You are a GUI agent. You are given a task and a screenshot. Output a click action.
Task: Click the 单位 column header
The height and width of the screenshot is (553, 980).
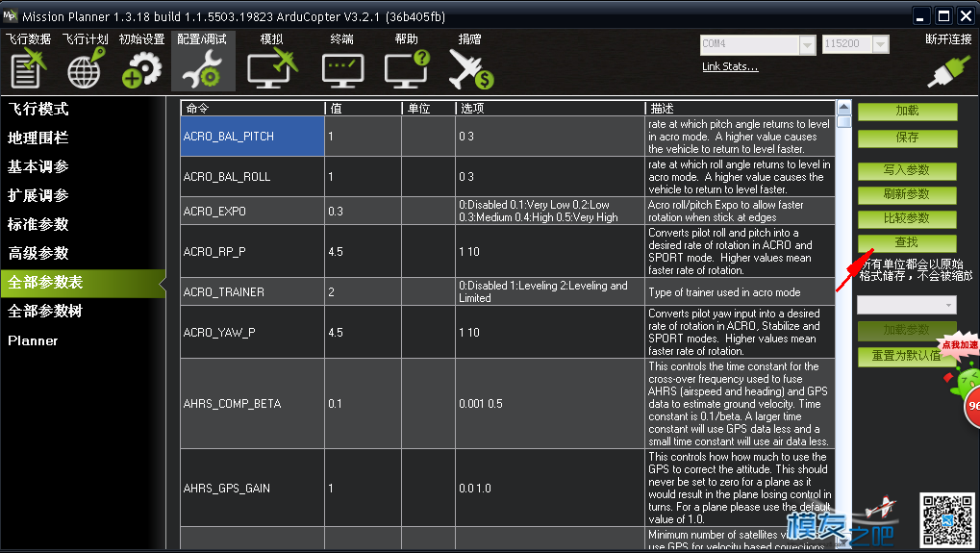coord(429,108)
